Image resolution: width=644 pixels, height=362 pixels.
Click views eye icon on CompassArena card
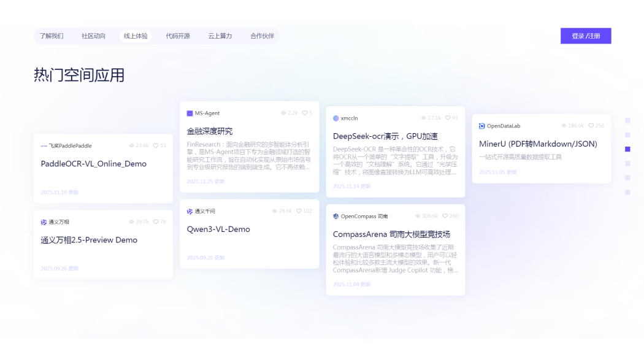click(x=418, y=216)
